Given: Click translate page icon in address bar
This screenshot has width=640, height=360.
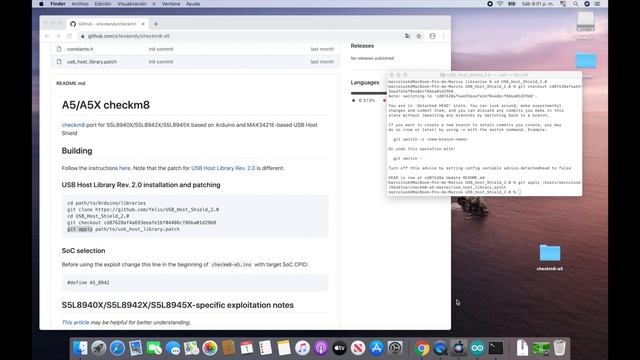Looking at the screenshot, I should tap(407, 36).
